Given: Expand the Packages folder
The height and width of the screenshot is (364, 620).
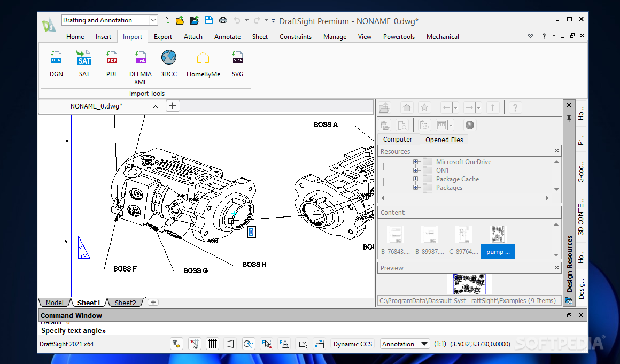Looking at the screenshot, I should [x=416, y=188].
